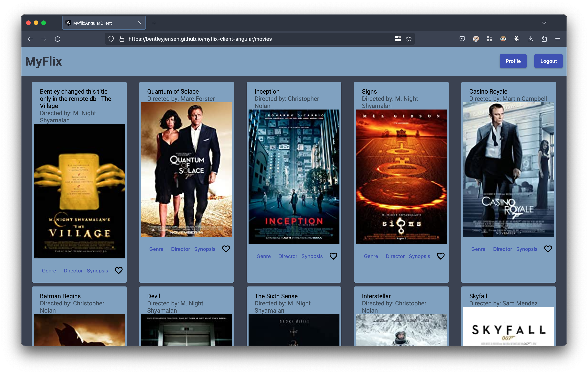Open the QR code grid icon in address bar

(x=398, y=39)
